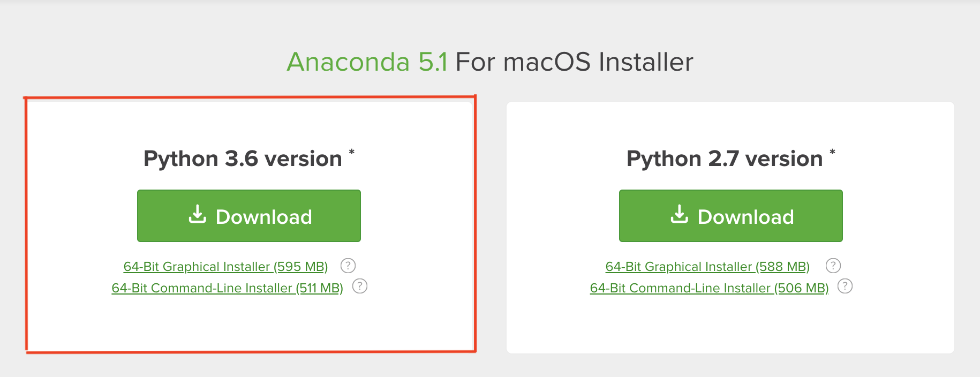980x377 pixels.
Task: Click the asterisk after Python 2.7 version
Action: [x=833, y=153]
